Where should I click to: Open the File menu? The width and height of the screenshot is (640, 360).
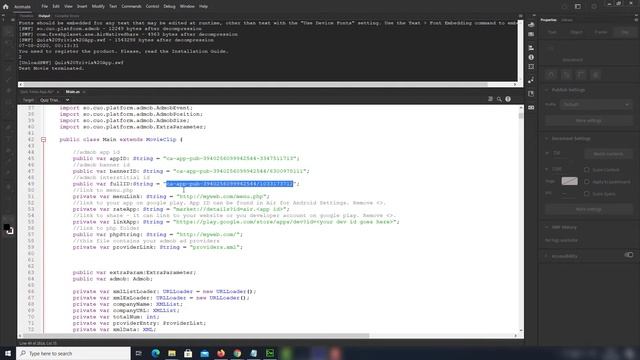44,7
